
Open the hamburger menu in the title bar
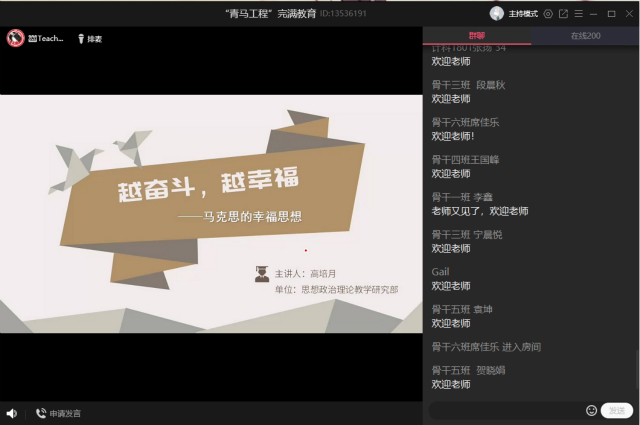click(x=578, y=14)
